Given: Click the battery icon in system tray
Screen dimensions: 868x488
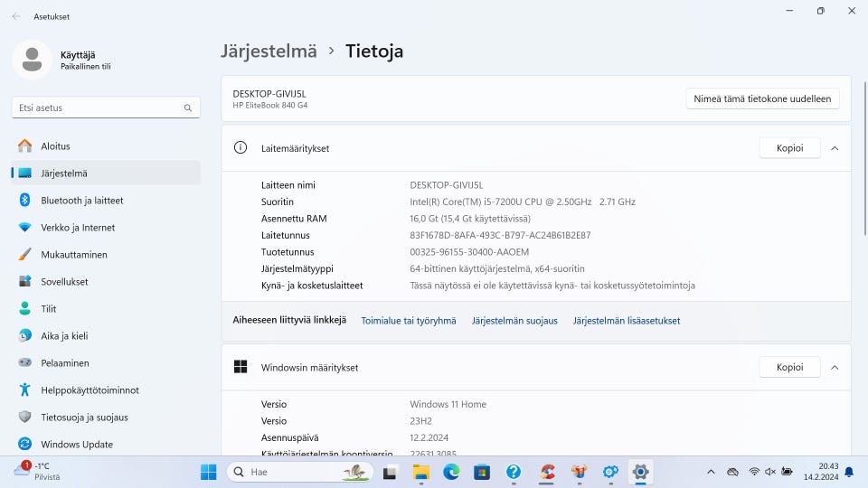Looking at the screenshot, I should coord(787,472).
